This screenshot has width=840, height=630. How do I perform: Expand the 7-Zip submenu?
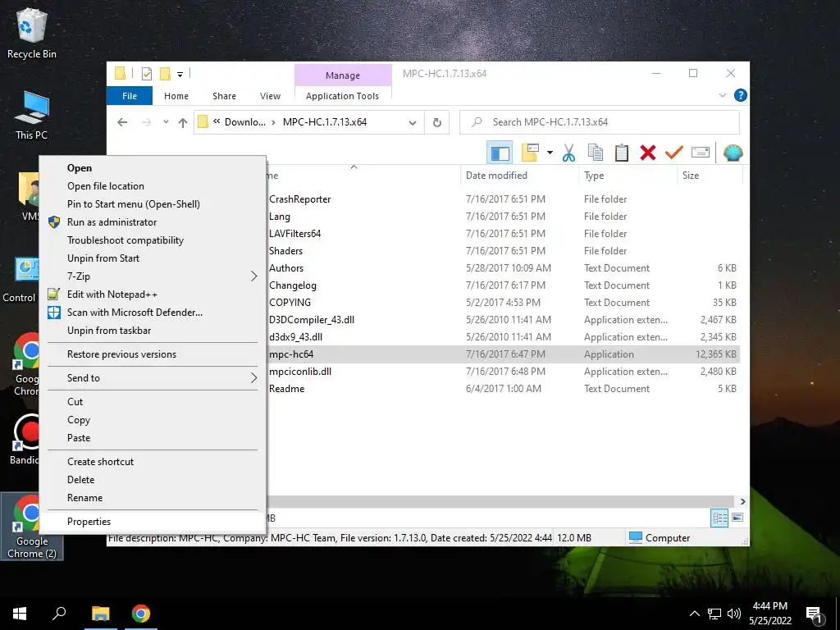click(153, 276)
